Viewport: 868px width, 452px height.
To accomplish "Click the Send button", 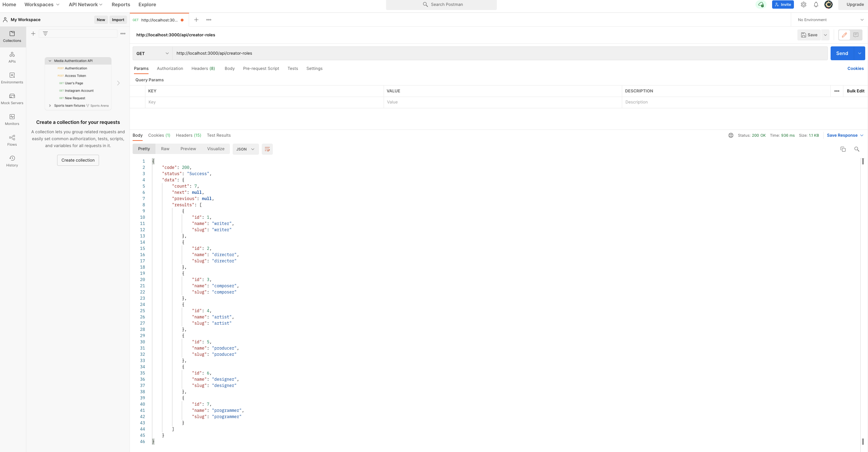I will (842, 53).
